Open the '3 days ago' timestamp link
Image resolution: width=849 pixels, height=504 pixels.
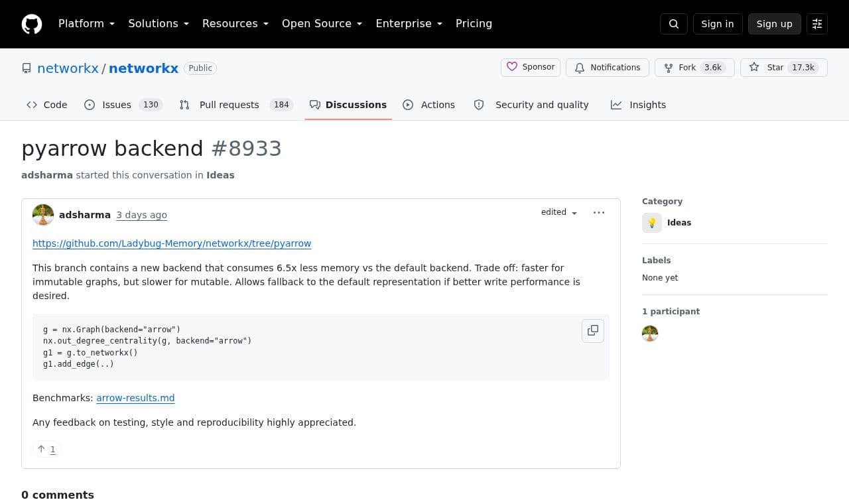tap(141, 215)
